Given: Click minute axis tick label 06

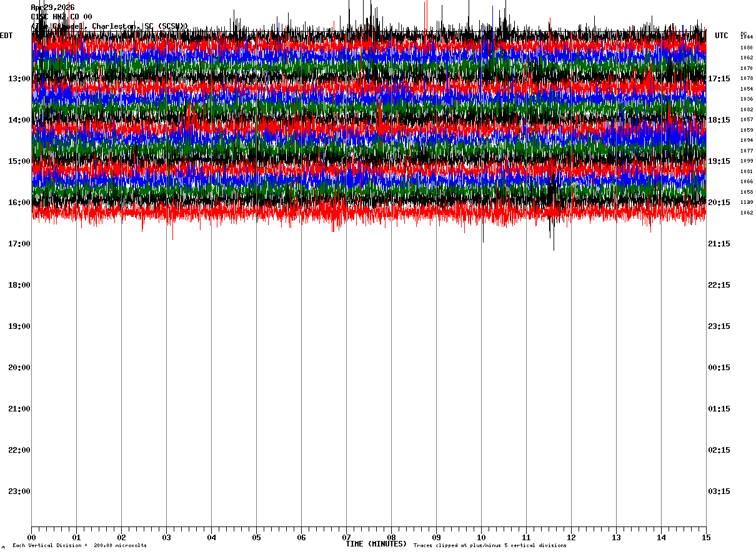Looking at the screenshot, I should click(301, 537).
